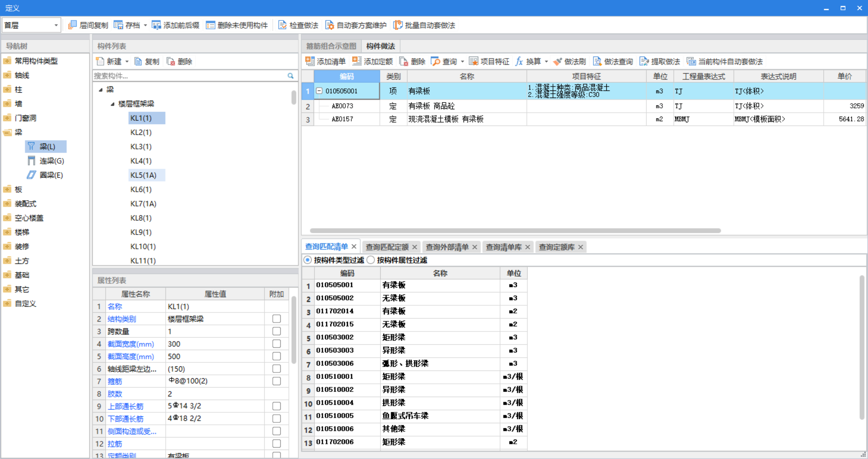Image resolution: width=868 pixels, height=459 pixels.
Task: Click the 添加清单 icon
Action: [310, 61]
